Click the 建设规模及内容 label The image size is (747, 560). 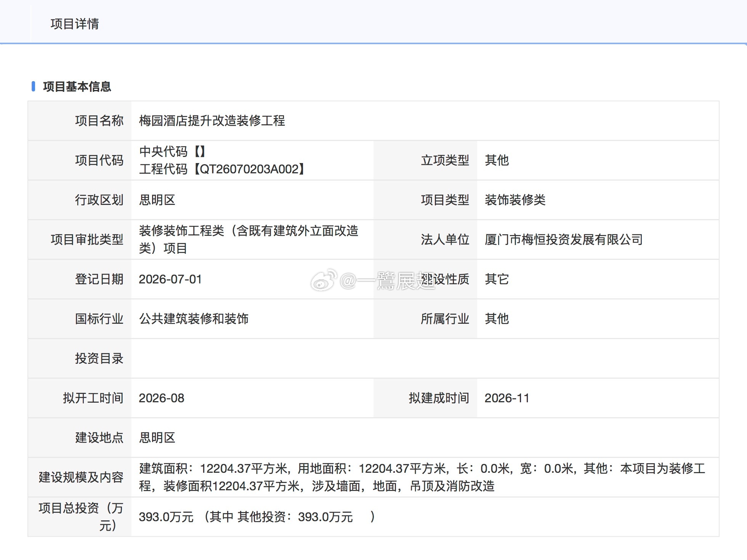coord(81,477)
